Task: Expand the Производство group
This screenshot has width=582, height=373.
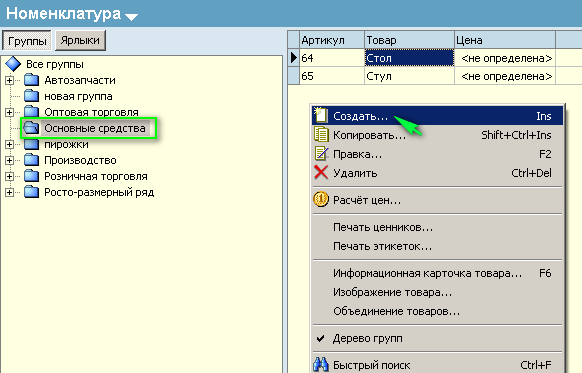Action: pyautogui.click(x=9, y=160)
